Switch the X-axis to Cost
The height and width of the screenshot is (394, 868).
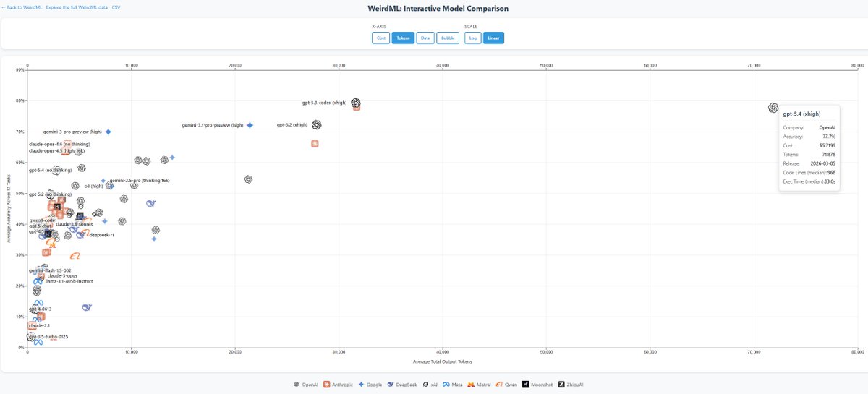click(x=381, y=38)
